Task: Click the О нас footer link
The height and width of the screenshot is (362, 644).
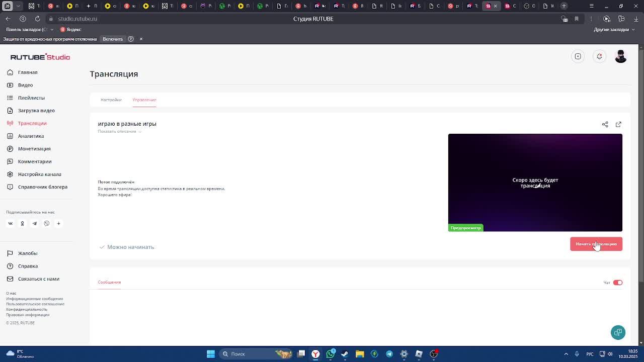Action: pyautogui.click(x=11, y=294)
